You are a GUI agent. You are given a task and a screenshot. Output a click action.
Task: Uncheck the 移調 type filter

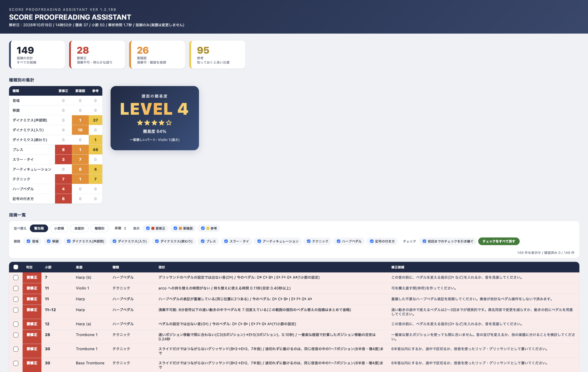[x=49, y=241]
